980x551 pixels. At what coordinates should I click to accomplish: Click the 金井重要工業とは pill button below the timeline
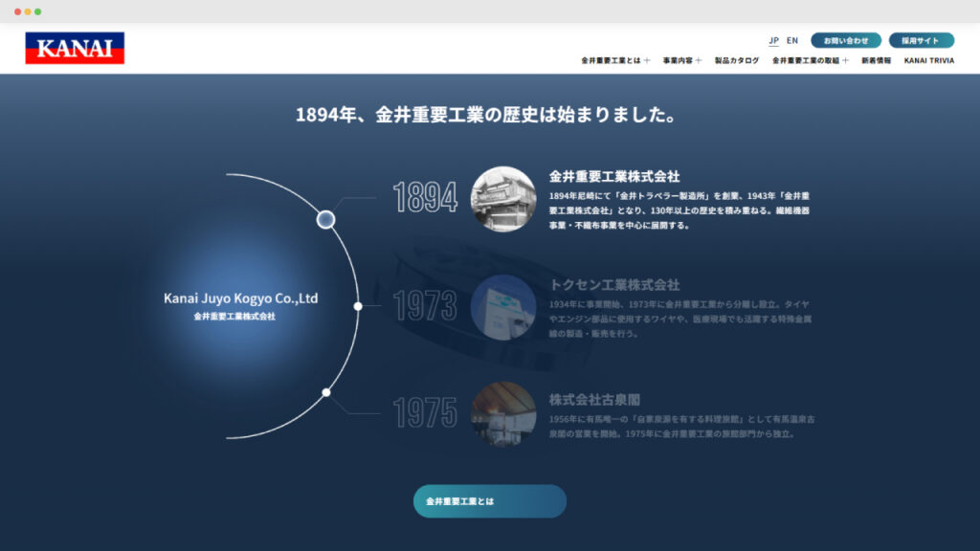[x=490, y=501]
